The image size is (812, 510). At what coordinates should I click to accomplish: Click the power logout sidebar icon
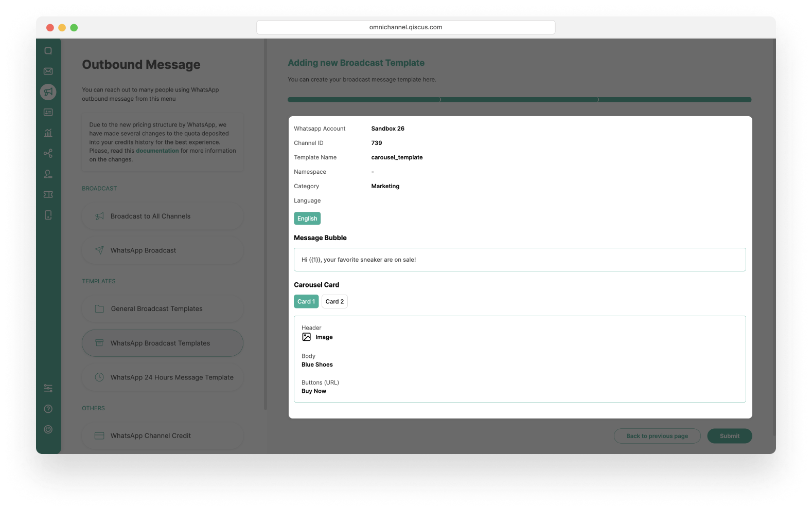coord(48,429)
